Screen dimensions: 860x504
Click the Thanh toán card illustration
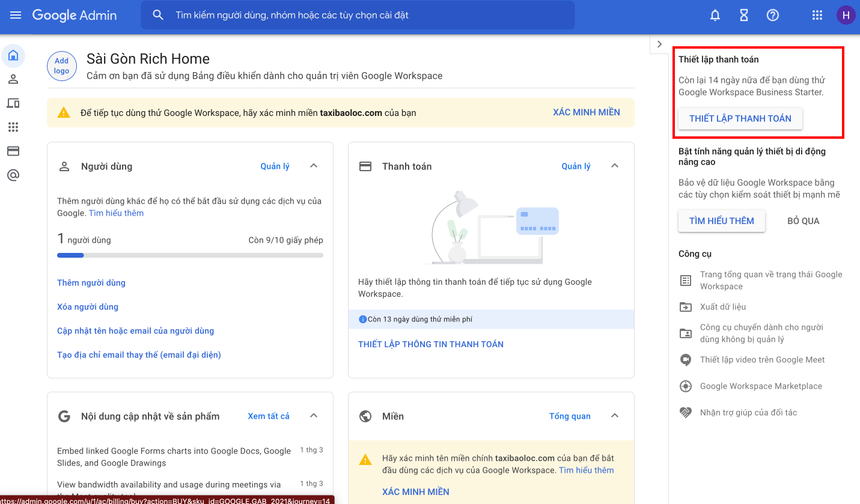[491, 228]
